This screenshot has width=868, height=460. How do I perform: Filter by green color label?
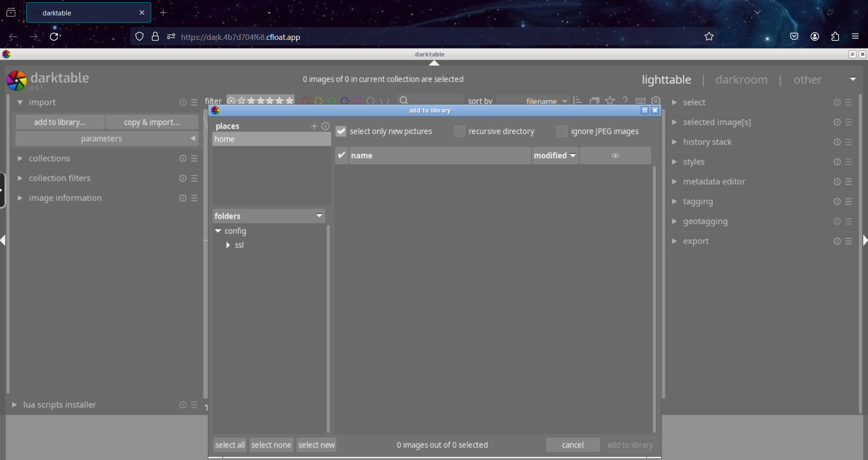pyautogui.click(x=331, y=101)
